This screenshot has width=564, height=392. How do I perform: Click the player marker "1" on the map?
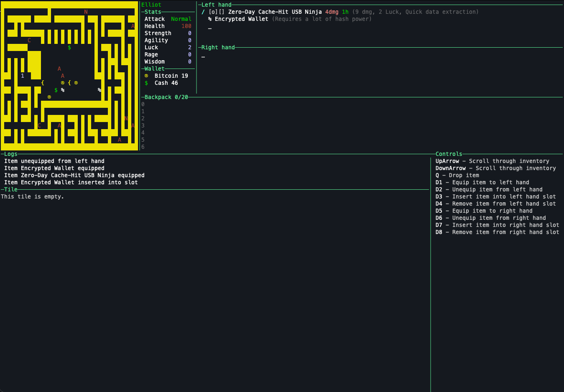(23, 76)
